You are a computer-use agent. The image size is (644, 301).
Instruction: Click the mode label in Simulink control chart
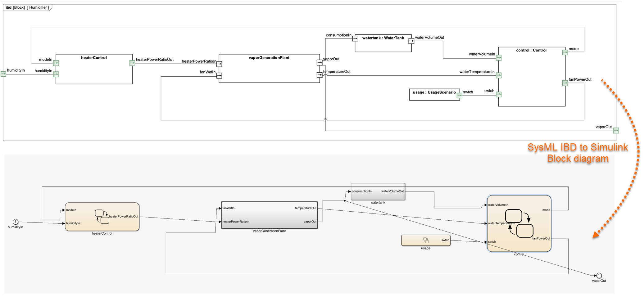point(546,210)
